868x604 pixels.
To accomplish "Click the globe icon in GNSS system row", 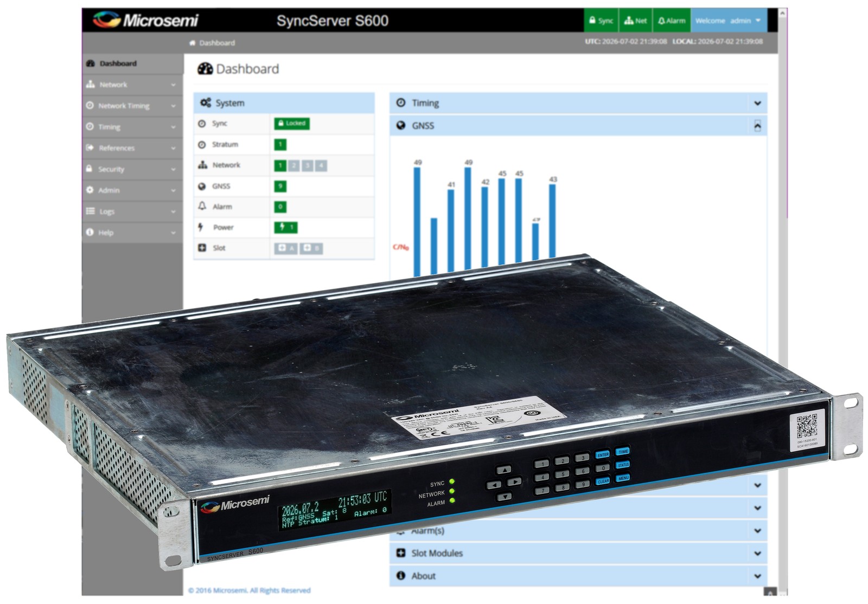I will [202, 186].
